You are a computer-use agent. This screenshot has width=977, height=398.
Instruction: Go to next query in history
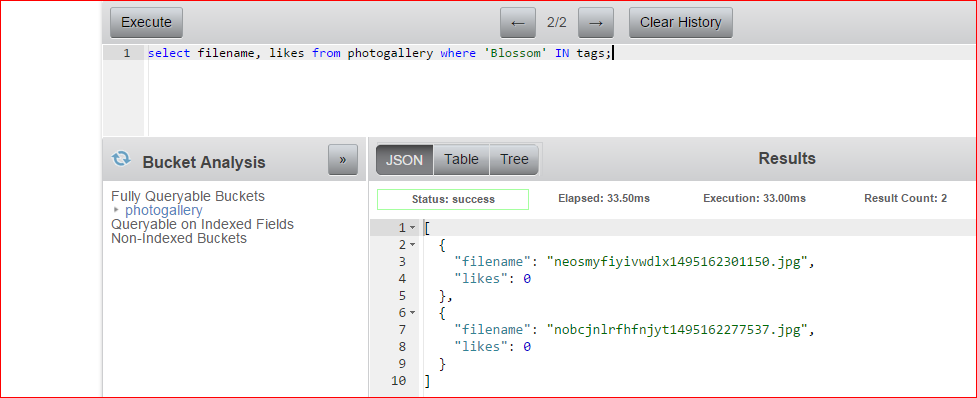[596, 23]
